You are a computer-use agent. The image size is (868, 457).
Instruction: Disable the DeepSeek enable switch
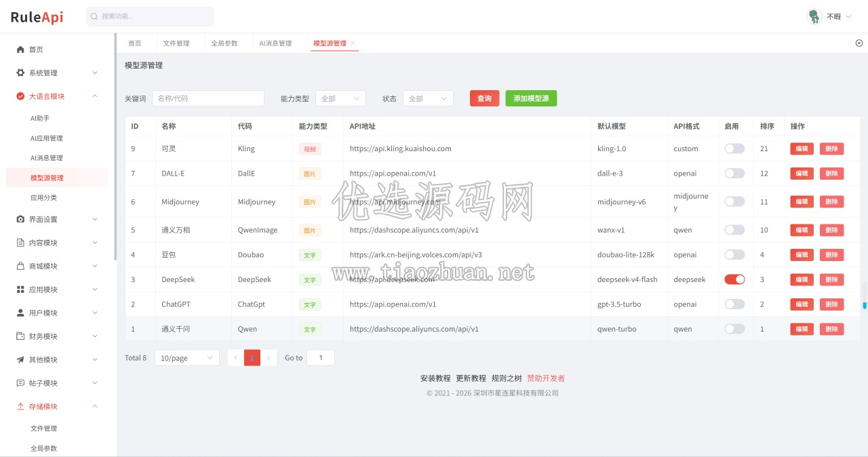[734, 279]
